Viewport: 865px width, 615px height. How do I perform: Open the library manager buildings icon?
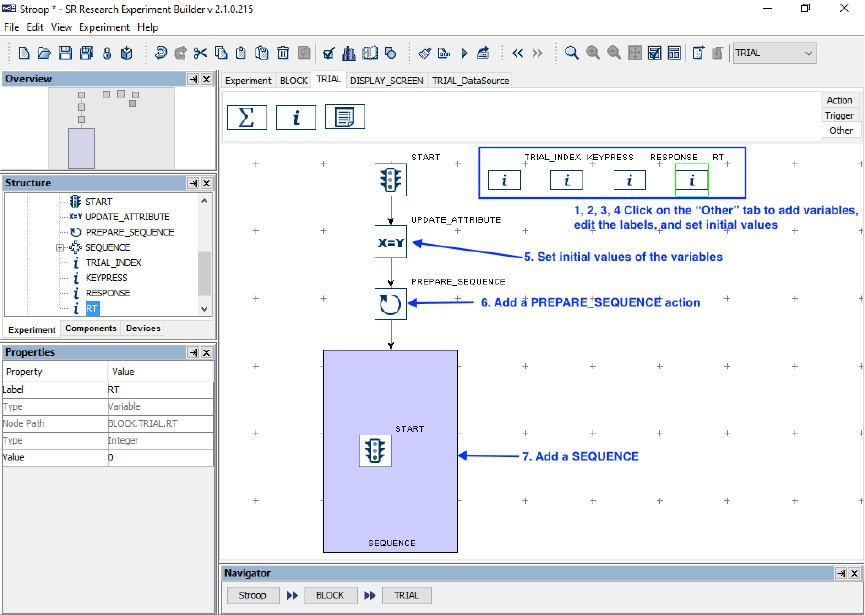[349, 53]
